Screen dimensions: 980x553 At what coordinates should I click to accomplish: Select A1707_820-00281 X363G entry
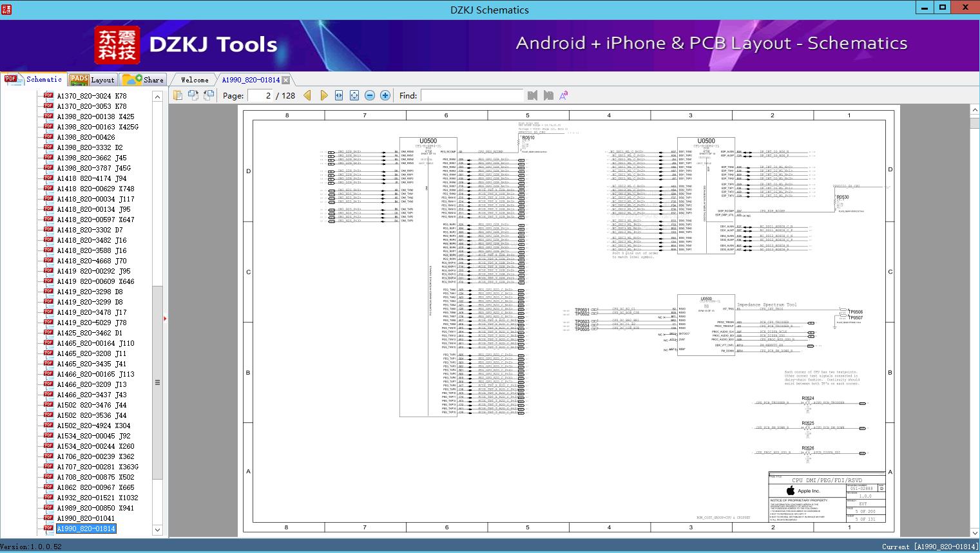click(x=98, y=467)
